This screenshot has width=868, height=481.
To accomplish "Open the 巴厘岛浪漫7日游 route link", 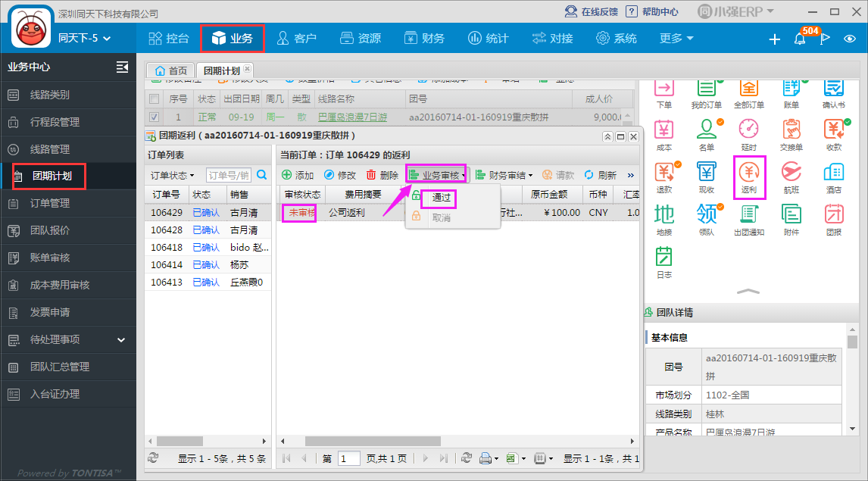I will [353, 117].
